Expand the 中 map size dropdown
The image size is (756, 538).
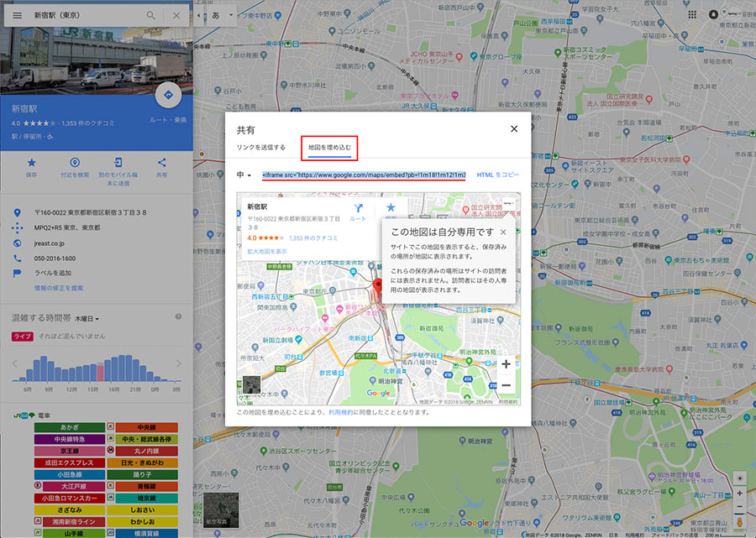pyautogui.click(x=244, y=175)
